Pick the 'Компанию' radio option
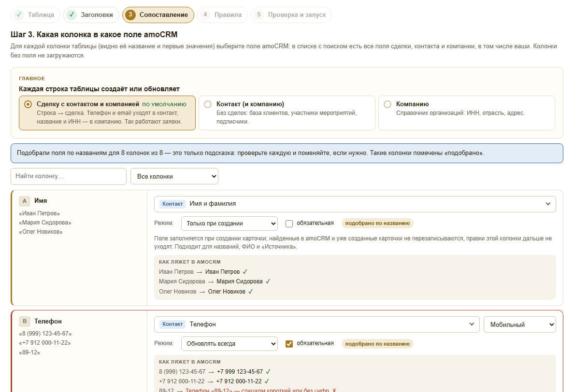The height and width of the screenshot is (392, 574). [x=467, y=113]
